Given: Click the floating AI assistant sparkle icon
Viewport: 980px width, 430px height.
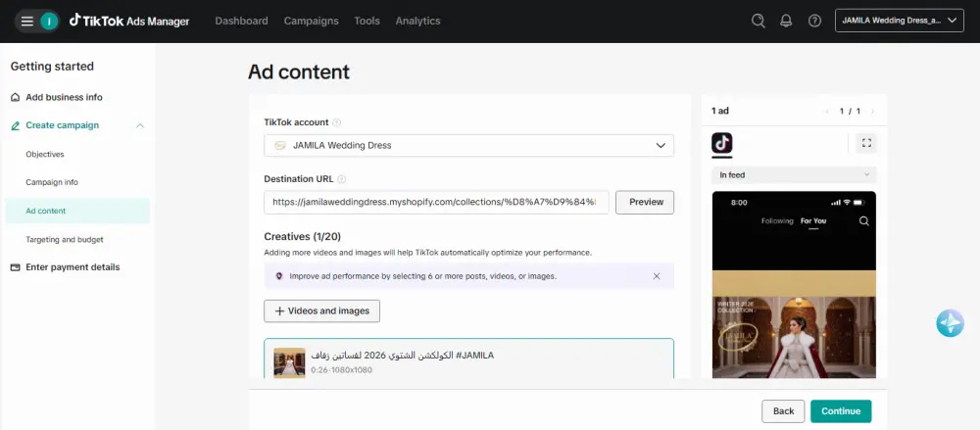Looking at the screenshot, I should point(950,323).
